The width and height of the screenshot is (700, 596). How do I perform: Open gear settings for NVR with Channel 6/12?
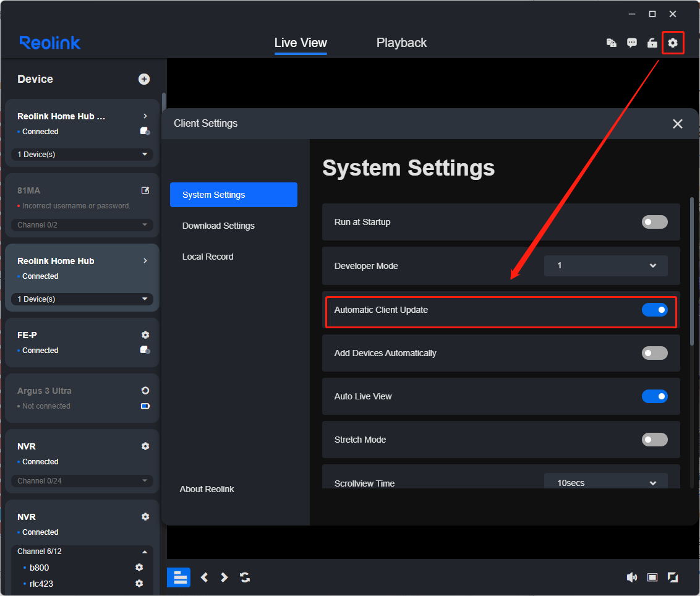point(145,516)
